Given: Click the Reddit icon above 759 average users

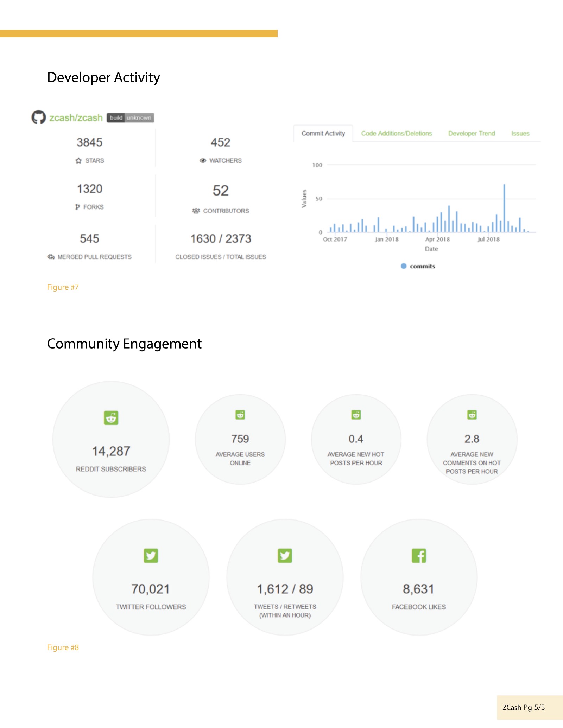Looking at the screenshot, I should [240, 415].
